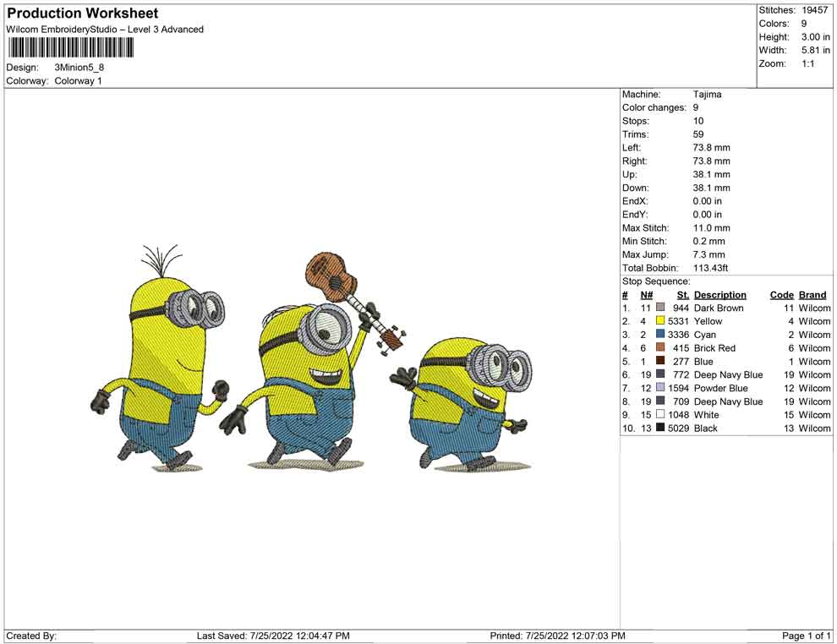
Task: Click the Black stitch count '5029'
Action: (x=678, y=428)
